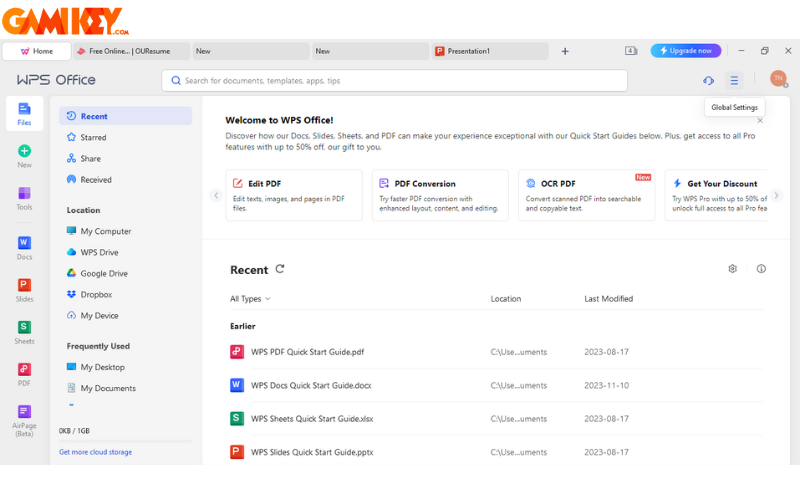Viewport: 800px width, 500px height.
Task: Show previous quick start cards arrow
Action: [216, 195]
